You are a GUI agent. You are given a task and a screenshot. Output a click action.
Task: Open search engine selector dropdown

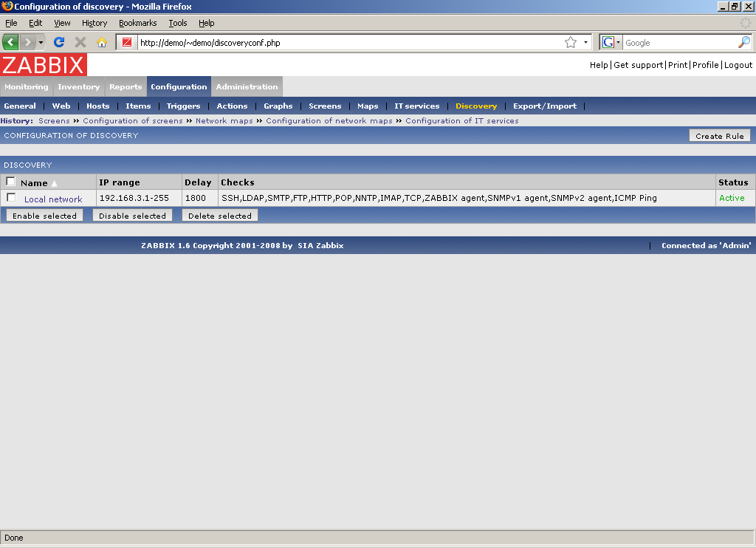618,42
